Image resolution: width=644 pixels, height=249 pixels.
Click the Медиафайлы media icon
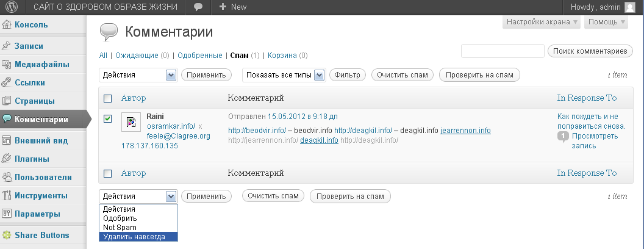7,65
